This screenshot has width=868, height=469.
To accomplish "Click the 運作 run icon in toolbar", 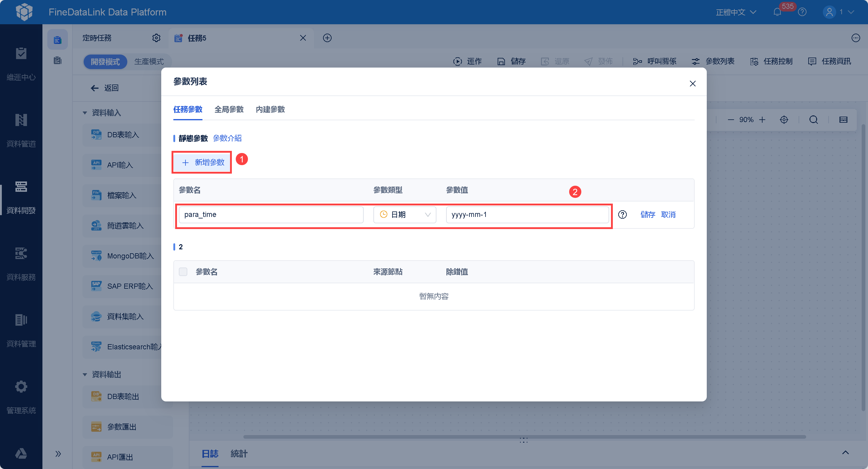I will (x=457, y=61).
